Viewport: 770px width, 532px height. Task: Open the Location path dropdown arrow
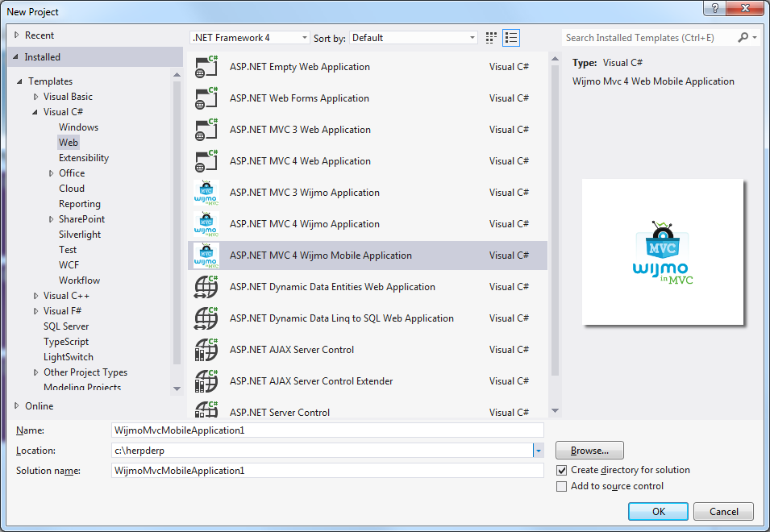(539, 451)
